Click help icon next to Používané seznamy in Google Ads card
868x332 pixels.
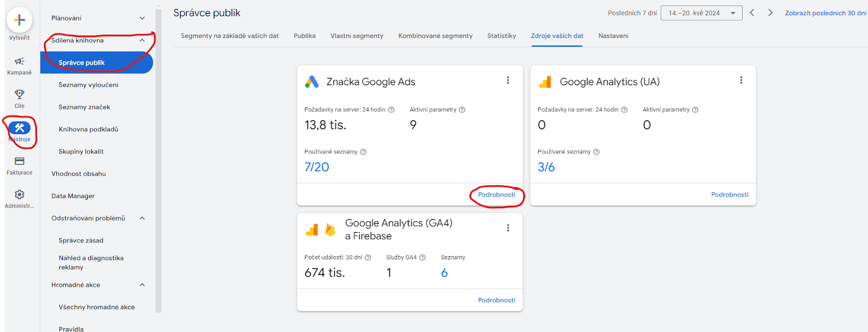click(x=363, y=152)
